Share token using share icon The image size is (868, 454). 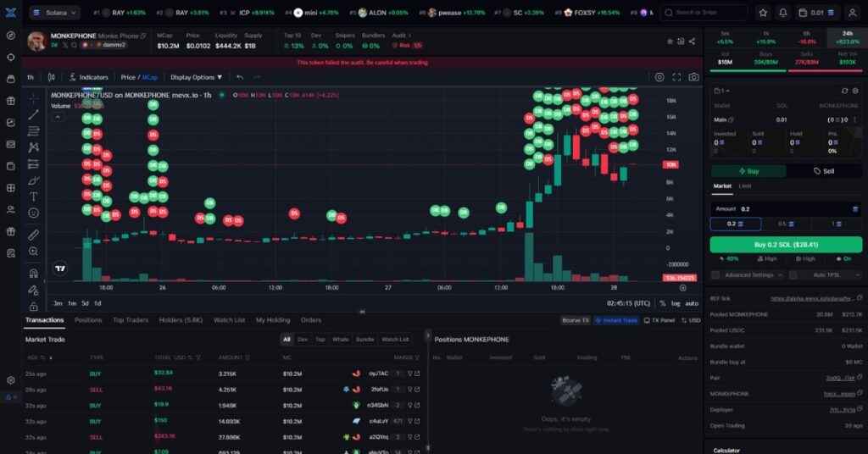click(x=692, y=42)
